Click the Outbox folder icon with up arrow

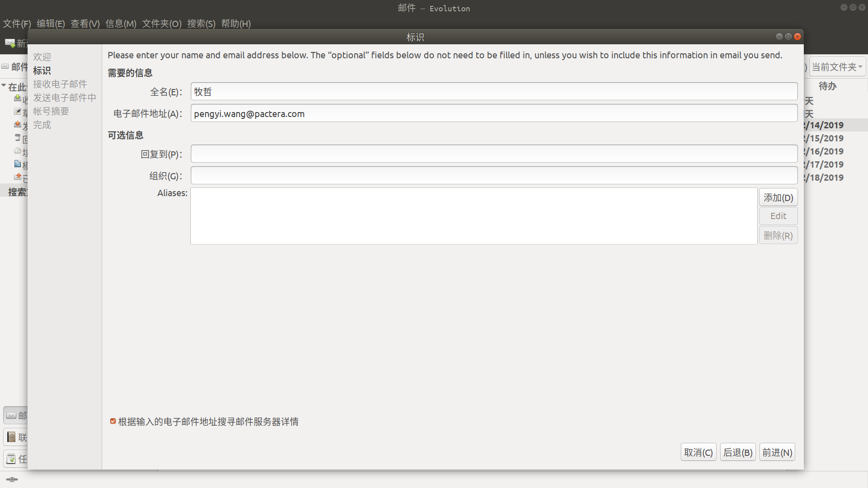[x=18, y=124]
